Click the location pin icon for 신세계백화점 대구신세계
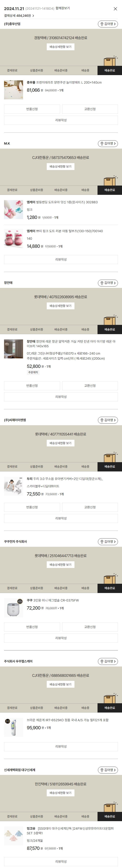 click(x=102, y=770)
